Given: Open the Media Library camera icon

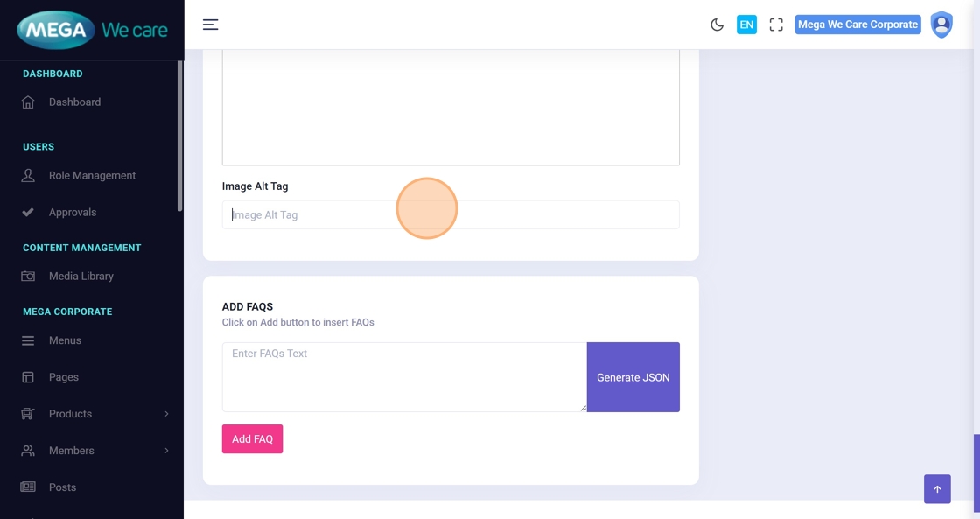Looking at the screenshot, I should 28,277.
